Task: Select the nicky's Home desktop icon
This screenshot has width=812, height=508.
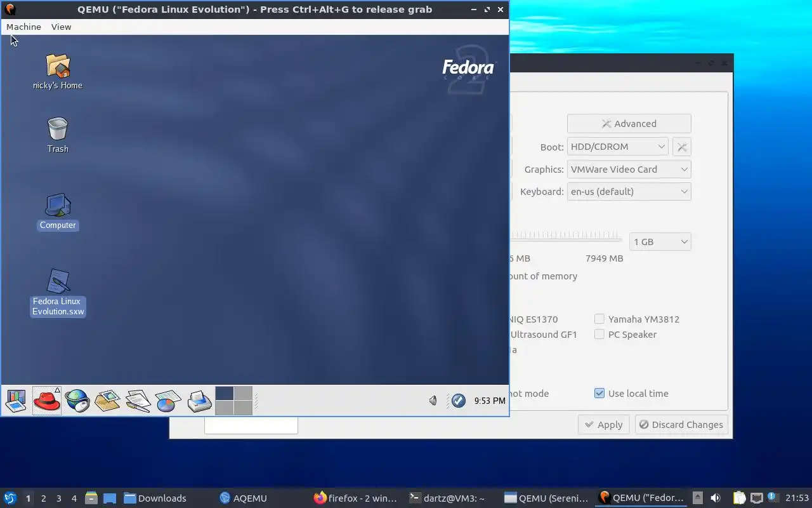Action: 58,71
